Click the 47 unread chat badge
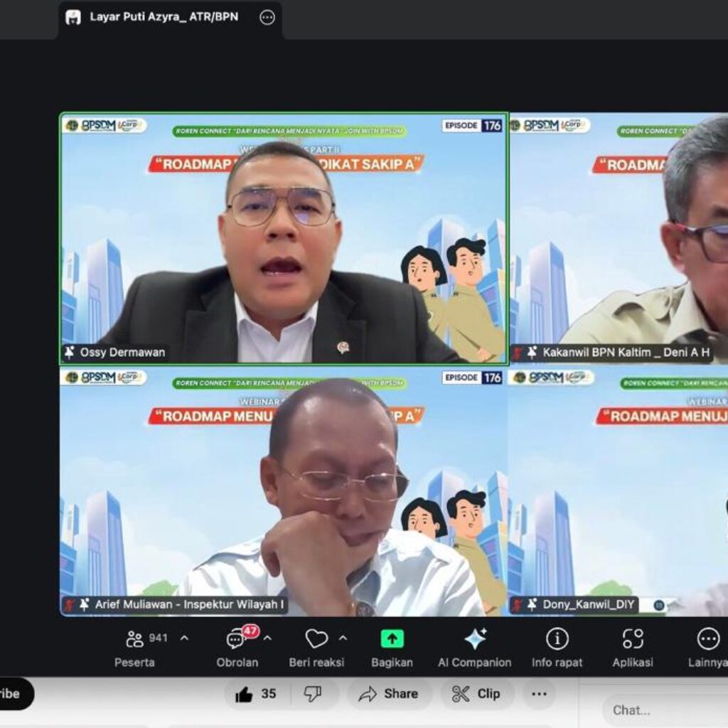Viewport: 728px width, 728px height. [250, 631]
